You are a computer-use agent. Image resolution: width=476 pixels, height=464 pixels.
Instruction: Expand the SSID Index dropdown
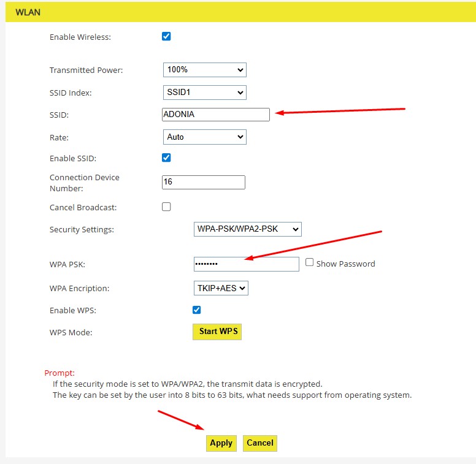(x=204, y=93)
